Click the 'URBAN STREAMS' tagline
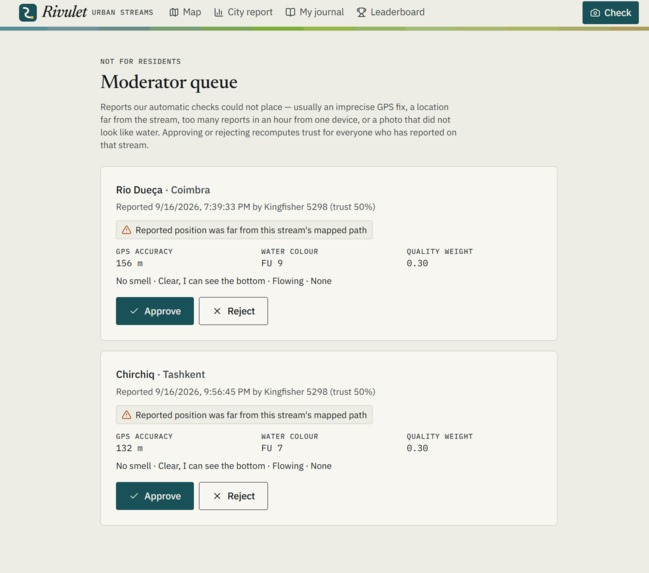This screenshot has height=573, width=649. (123, 12)
